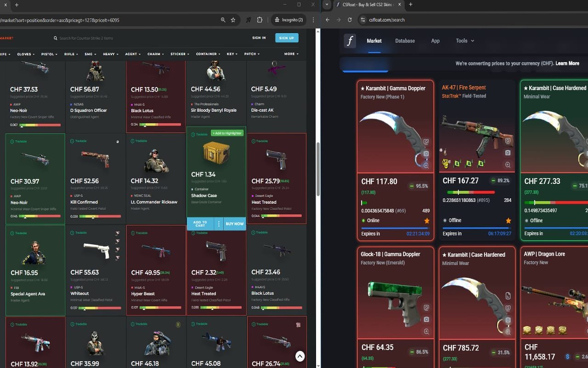The width and height of the screenshot is (588, 368).
Task: Open a new tab in the CSFloat browser window
Action: pos(410,5)
